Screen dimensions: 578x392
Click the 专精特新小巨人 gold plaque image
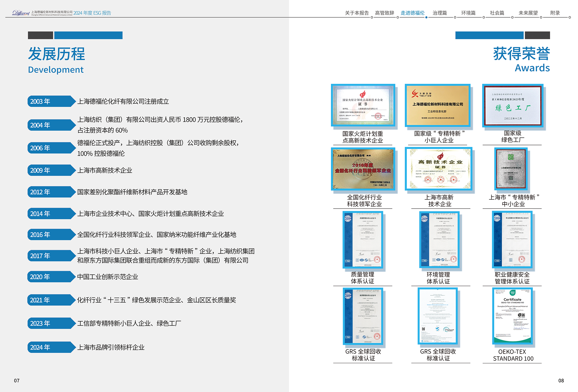(438, 105)
